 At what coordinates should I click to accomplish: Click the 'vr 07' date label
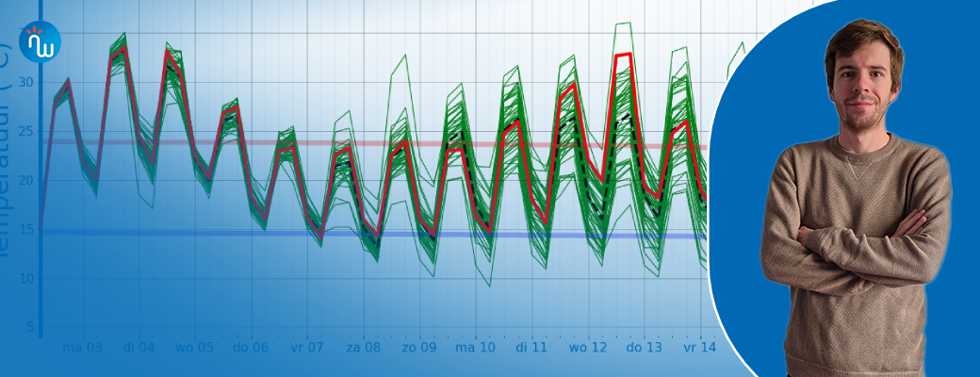point(307,347)
